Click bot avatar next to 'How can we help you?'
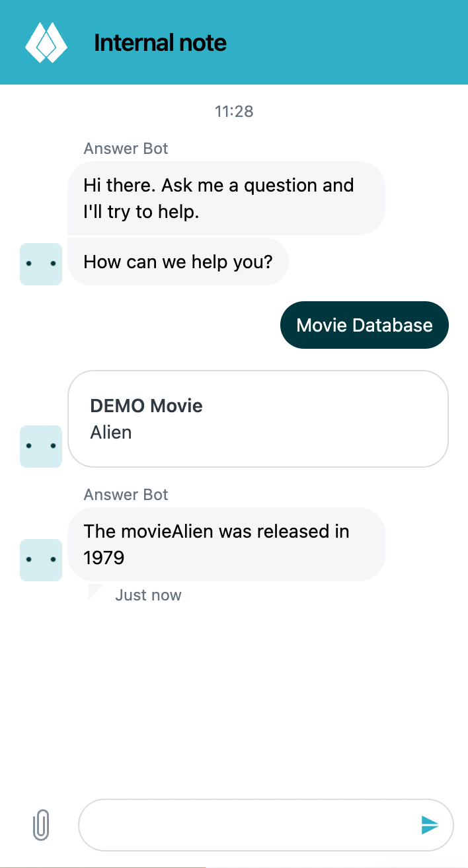468x868 pixels. click(41, 264)
